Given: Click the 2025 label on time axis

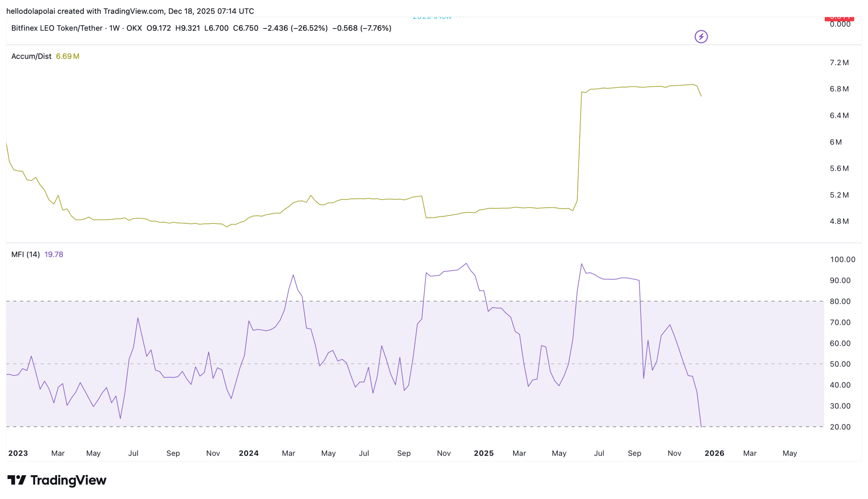Looking at the screenshot, I should [x=484, y=453].
